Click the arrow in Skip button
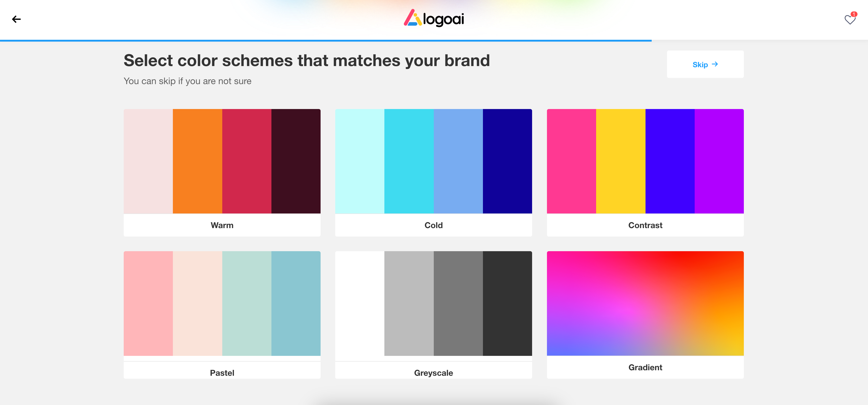The image size is (868, 405). 715,64
